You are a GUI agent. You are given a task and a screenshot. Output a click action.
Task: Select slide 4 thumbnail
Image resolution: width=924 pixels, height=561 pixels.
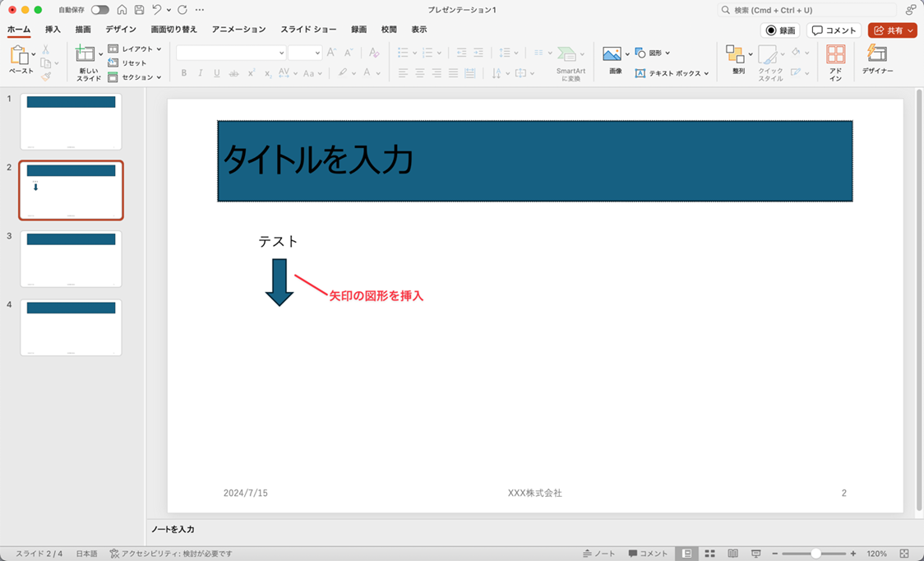[x=71, y=327]
